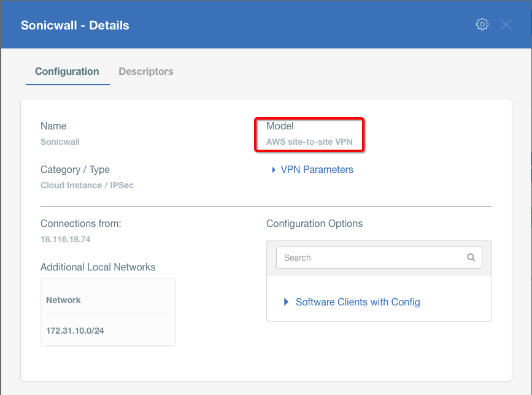Open Software Clients with Config link
Screen dimensions: 532x395
tap(358, 302)
